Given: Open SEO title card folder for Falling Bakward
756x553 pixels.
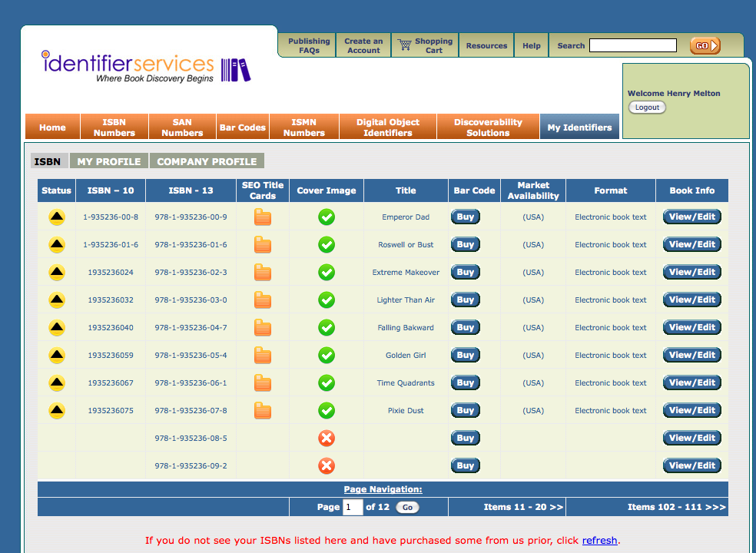Looking at the screenshot, I should (x=262, y=328).
